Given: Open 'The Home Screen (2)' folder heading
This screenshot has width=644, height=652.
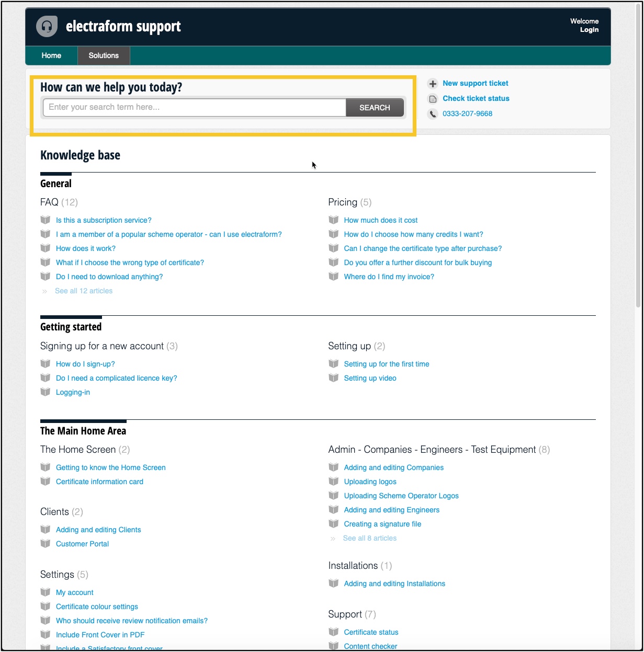Looking at the screenshot, I should [x=85, y=450].
